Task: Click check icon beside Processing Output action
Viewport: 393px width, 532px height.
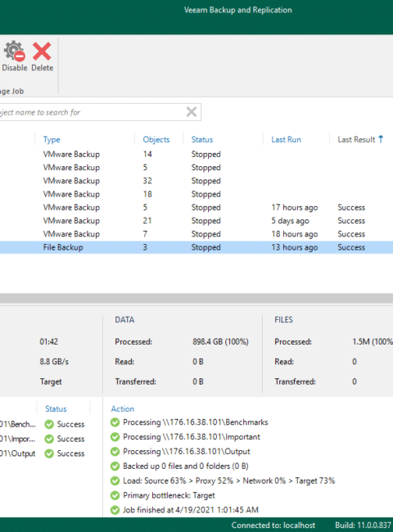Action: (x=115, y=451)
